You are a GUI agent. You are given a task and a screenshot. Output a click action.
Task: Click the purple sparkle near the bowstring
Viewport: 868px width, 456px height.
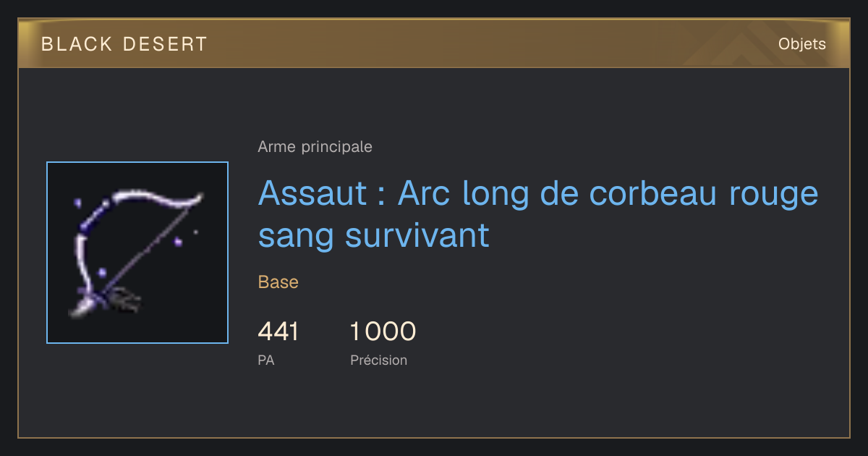(x=178, y=242)
